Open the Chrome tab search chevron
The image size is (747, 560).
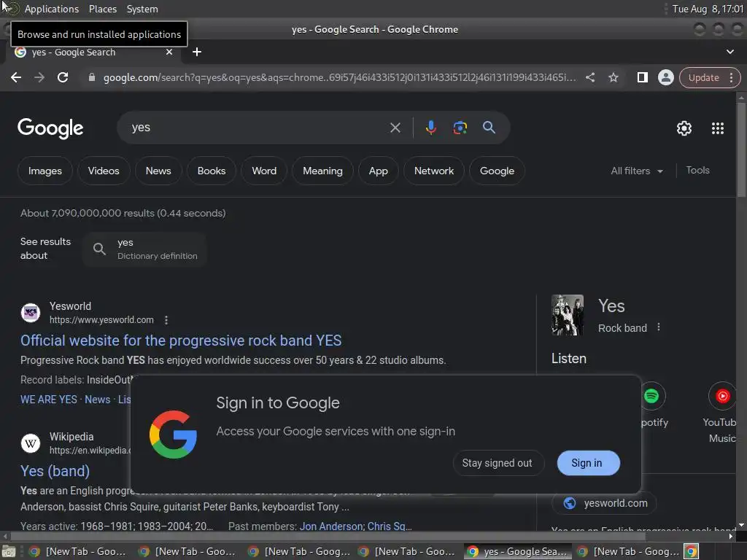[729, 52]
